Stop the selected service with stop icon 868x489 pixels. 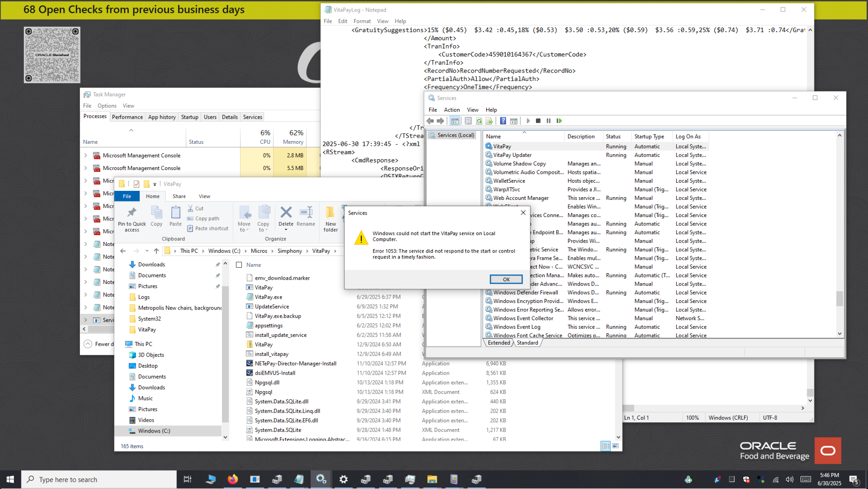point(538,121)
